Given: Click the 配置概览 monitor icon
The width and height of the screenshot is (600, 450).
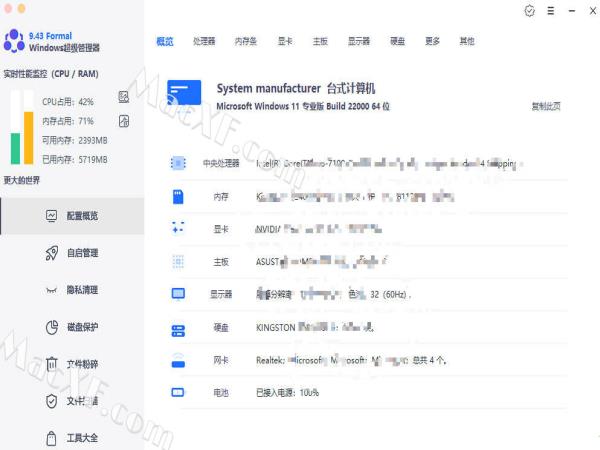Looking at the screenshot, I should tap(51, 216).
